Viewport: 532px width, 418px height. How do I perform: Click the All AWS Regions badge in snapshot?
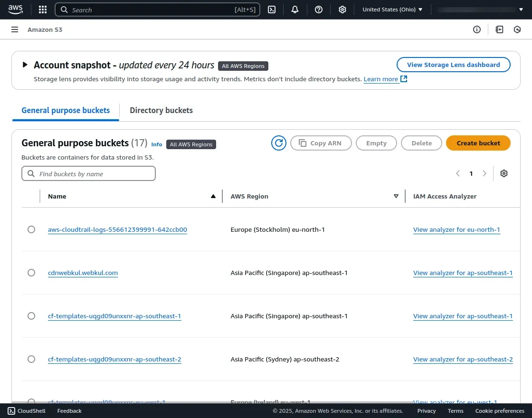[243, 66]
